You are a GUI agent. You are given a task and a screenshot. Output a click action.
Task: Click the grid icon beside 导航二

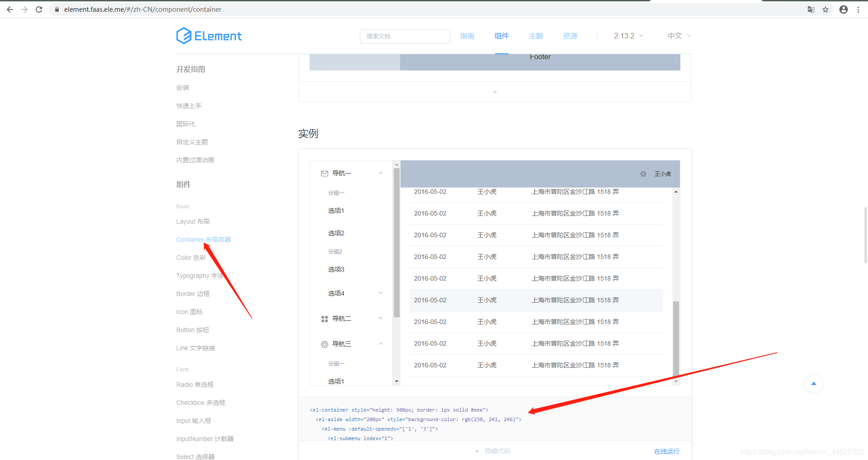coord(325,319)
